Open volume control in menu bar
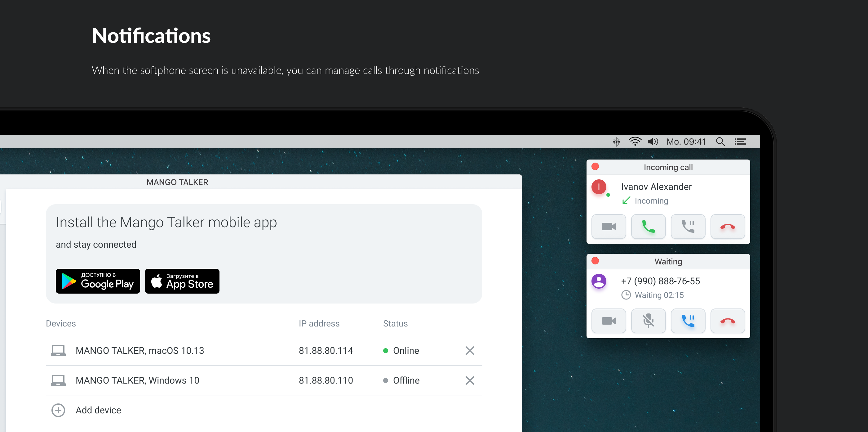The width and height of the screenshot is (868, 432). click(x=653, y=142)
